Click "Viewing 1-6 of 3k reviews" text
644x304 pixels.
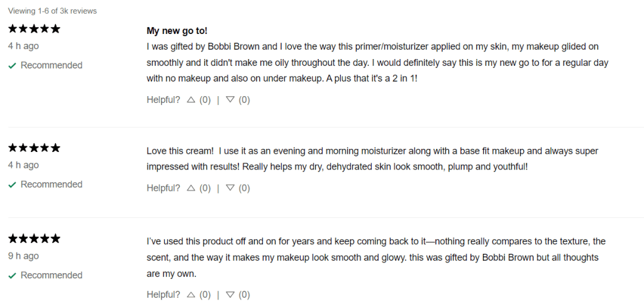click(x=52, y=11)
